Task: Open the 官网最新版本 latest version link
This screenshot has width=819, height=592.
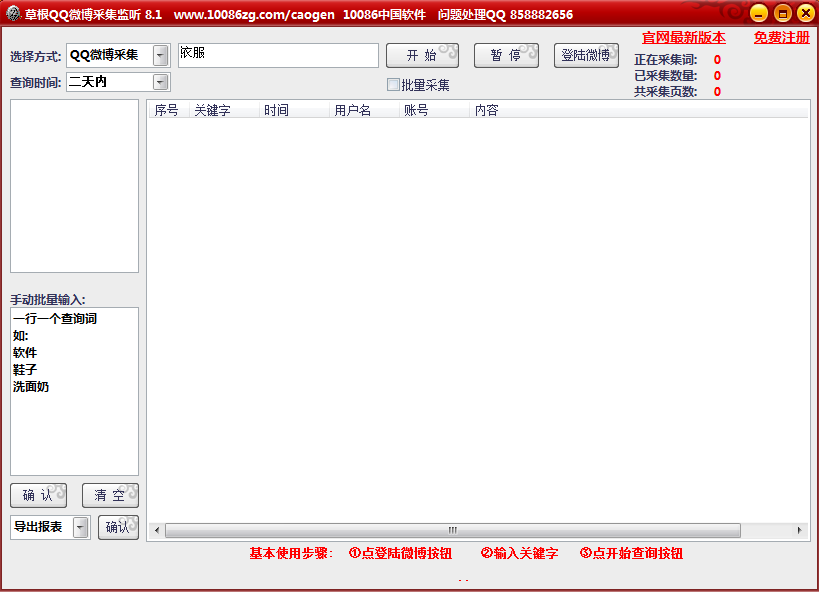Action: coord(683,36)
